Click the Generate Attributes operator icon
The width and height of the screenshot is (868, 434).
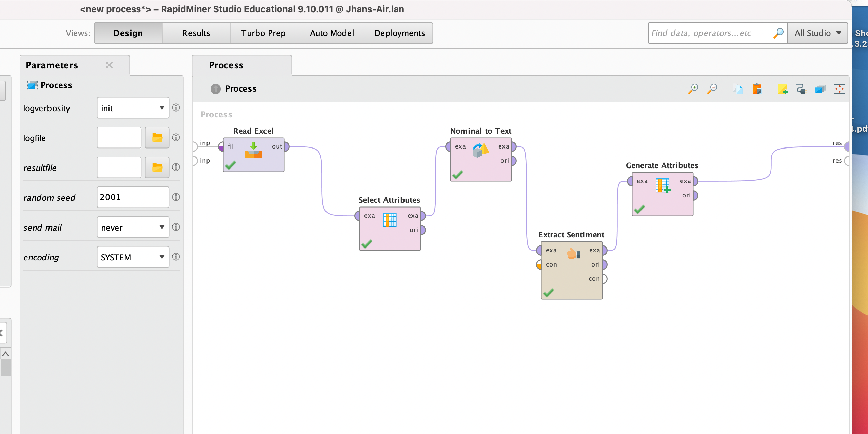[x=663, y=185]
